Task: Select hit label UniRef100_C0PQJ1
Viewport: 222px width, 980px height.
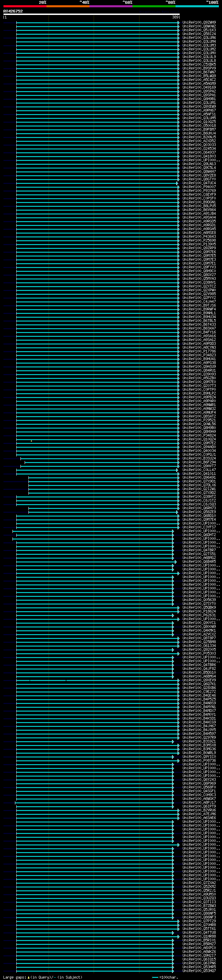Action: 199,454
